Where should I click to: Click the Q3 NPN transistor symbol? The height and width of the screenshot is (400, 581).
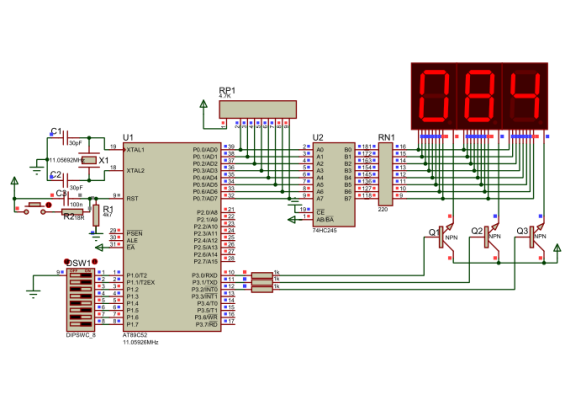coord(536,237)
